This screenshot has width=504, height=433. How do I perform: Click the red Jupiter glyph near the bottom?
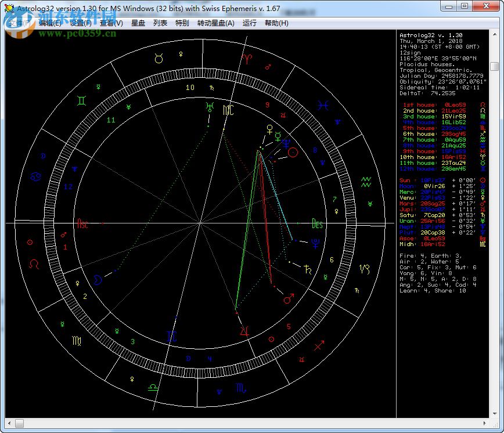(245, 331)
